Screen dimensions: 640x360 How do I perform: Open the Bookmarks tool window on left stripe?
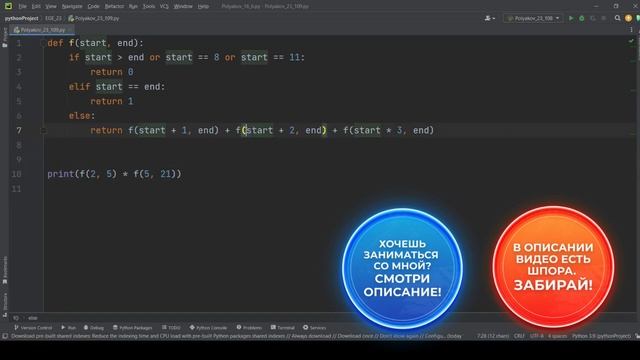click(x=4, y=270)
